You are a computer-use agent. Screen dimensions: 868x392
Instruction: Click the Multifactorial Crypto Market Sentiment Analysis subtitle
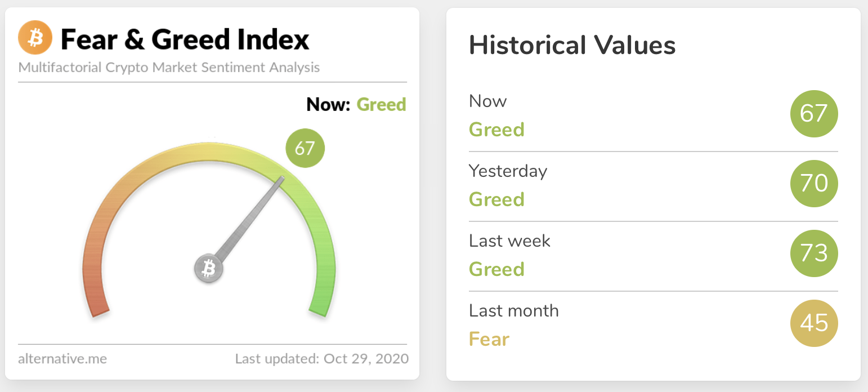point(169,68)
